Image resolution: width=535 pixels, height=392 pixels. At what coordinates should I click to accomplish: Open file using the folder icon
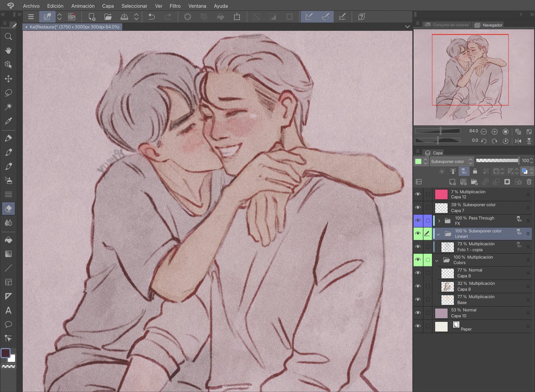108,17
